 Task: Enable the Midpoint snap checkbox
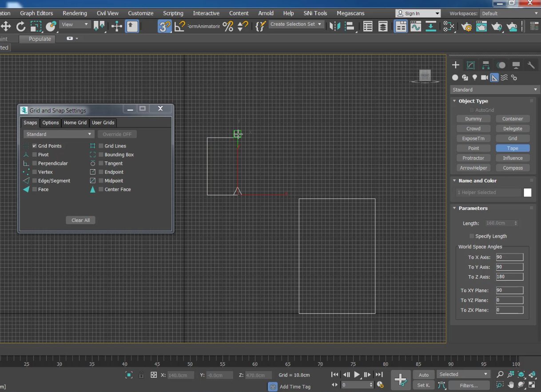[101, 181]
